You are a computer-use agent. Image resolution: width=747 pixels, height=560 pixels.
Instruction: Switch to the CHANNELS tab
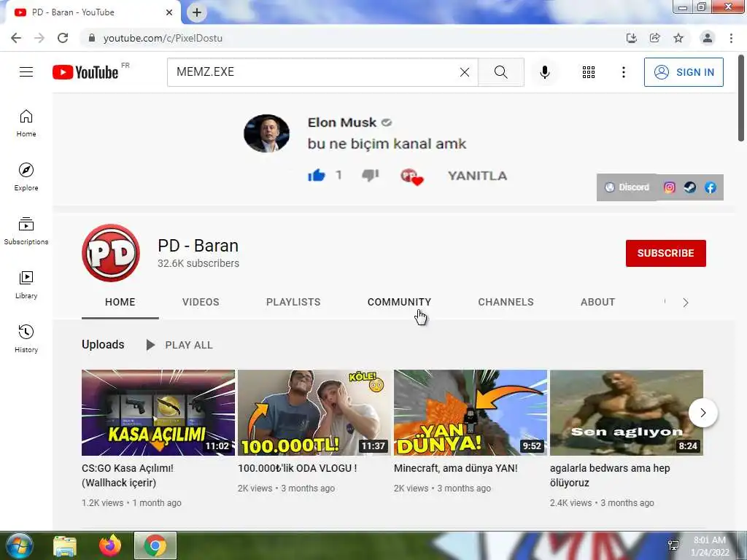pyautogui.click(x=506, y=302)
